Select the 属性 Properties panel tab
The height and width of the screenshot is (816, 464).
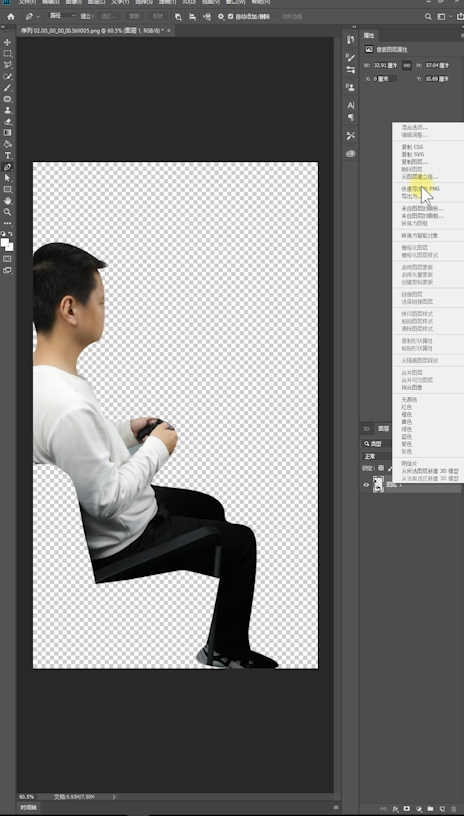pyautogui.click(x=369, y=35)
